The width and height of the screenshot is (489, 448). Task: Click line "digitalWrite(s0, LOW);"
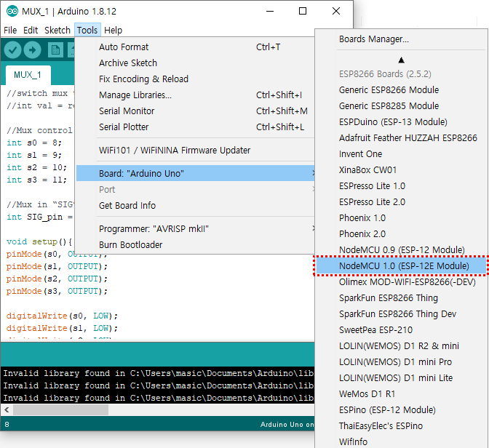[x=62, y=316]
